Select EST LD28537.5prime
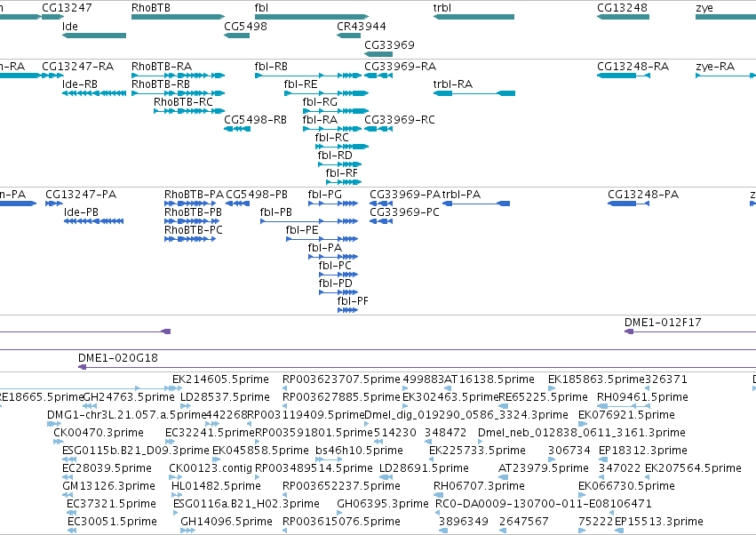756x535 pixels. (225, 397)
